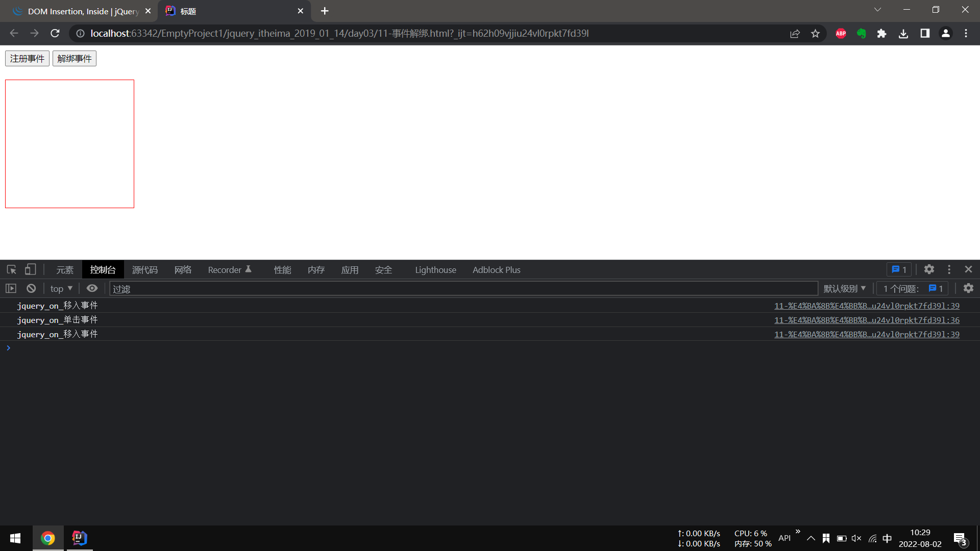
Task: Open the top JavaScript context dropdown
Action: (x=61, y=289)
